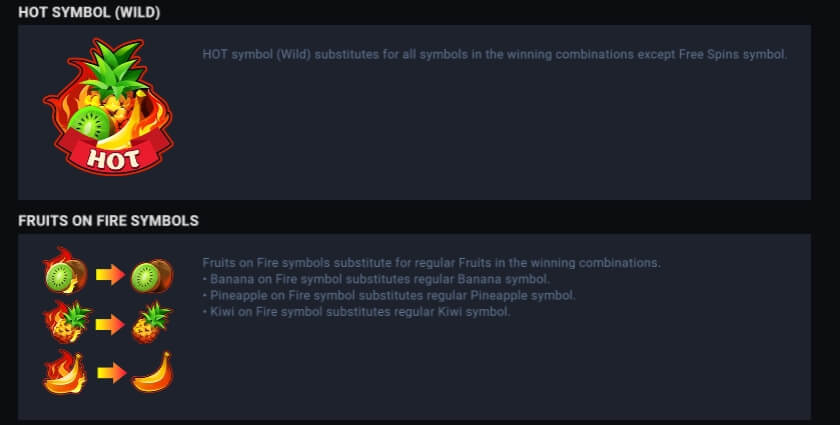840x425 pixels.
Task: Click the red HOT ribbon banner
Action: pos(114,153)
